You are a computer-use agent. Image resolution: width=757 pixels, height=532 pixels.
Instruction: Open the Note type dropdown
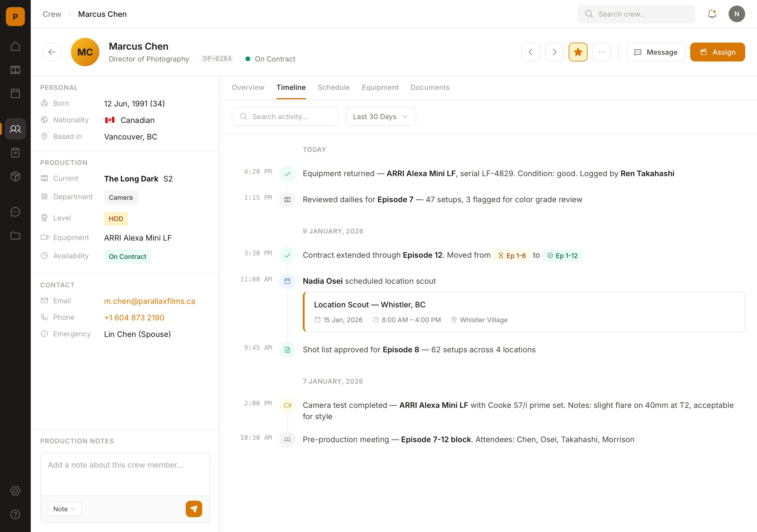pos(64,509)
